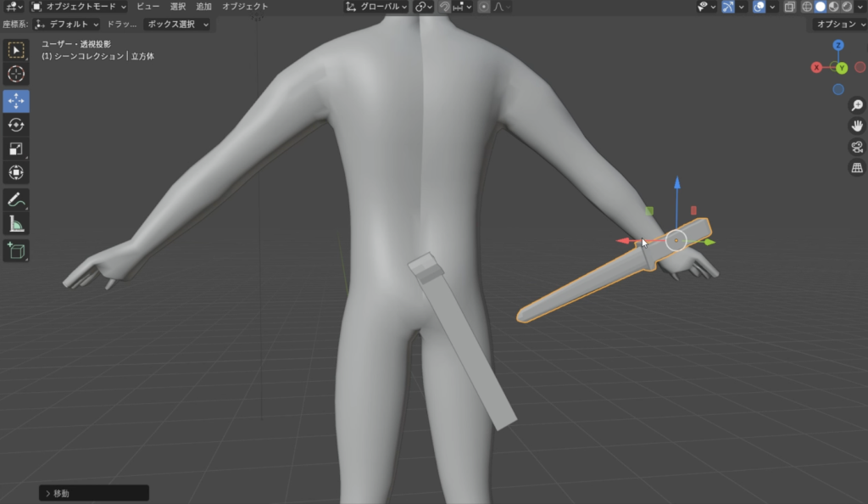Open オプション dropdown
868x504 pixels.
(x=840, y=24)
